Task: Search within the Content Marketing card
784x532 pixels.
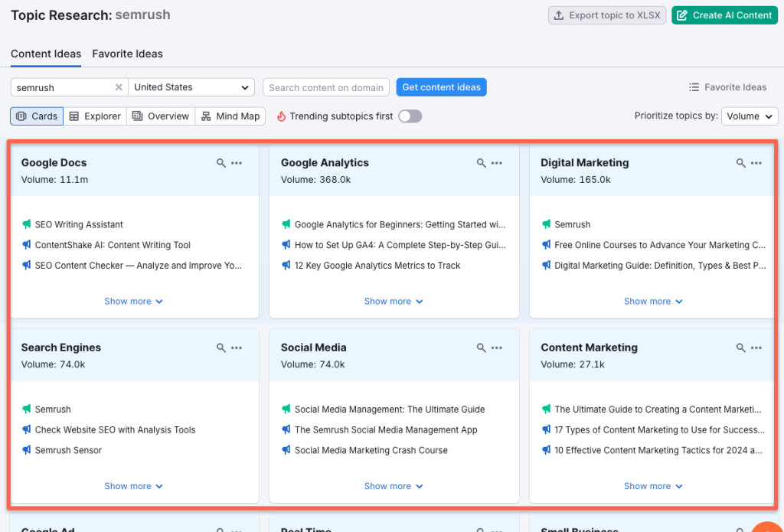Action: [740, 348]
